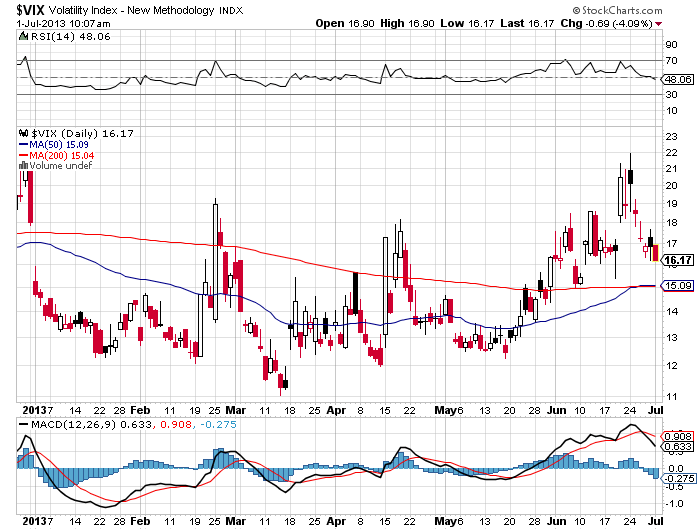Image resolution: width=700 pixels, height=530 pixels.
Task: Click the MA(200) 15.04 legend text
Action: coord(62,155)
